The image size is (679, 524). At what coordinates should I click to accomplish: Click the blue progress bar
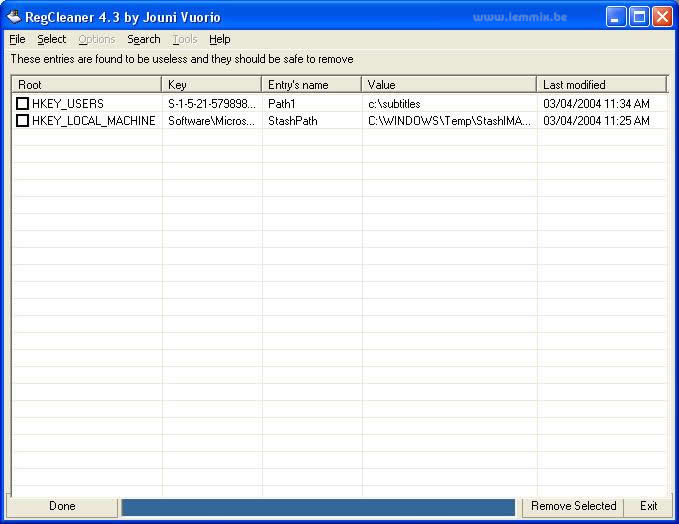point(318,507)
